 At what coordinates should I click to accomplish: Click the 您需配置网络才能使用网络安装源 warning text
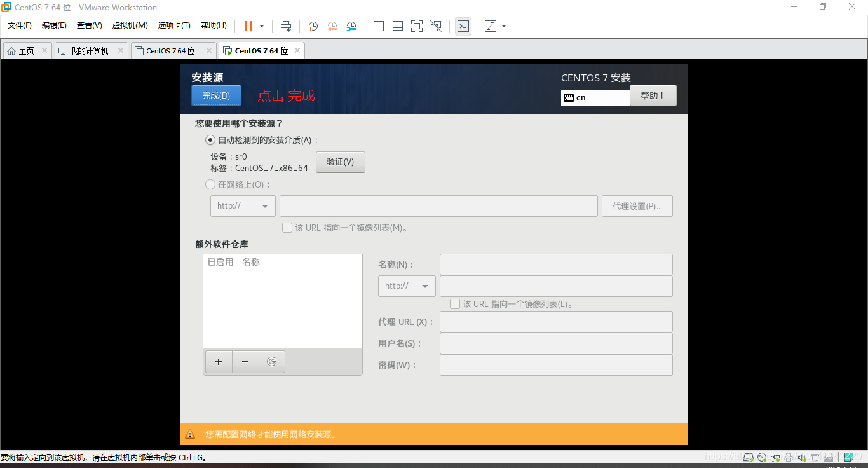271,434
